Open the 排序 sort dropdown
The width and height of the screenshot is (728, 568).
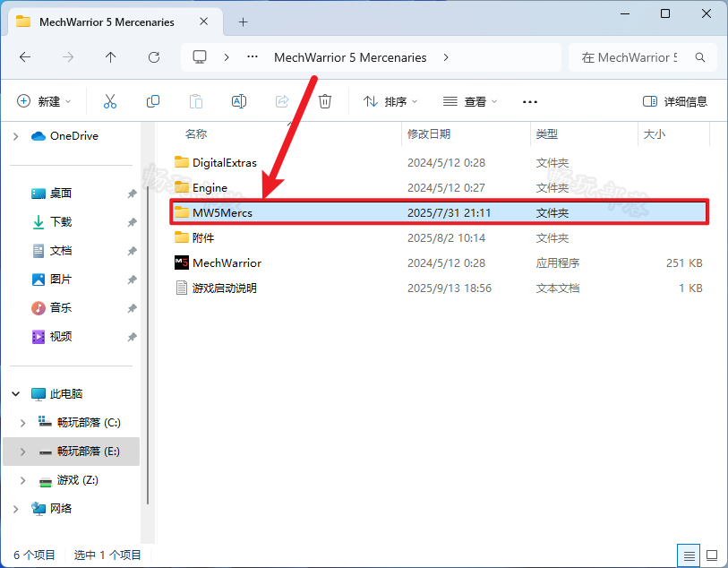coord(390,101)
